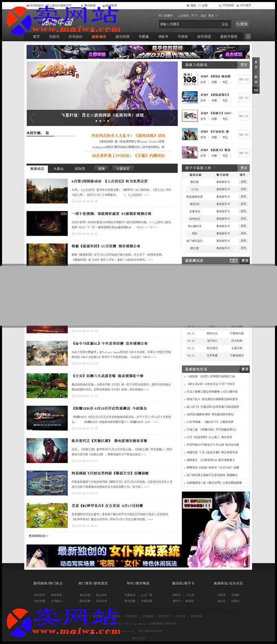Select the active blue carousel indicator dot

coord(104,121)
